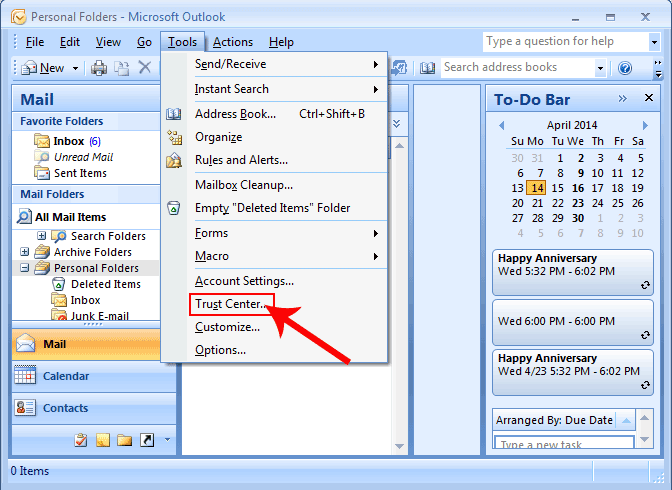Open the Send/Receive submenu
The image size is (672, 490).
(x=274, y=64)
